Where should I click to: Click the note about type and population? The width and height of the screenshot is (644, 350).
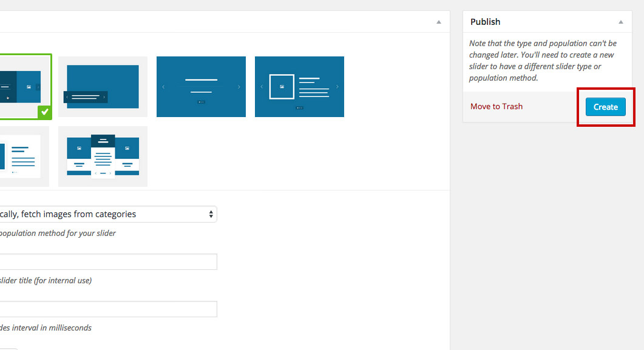coord(543,61)
